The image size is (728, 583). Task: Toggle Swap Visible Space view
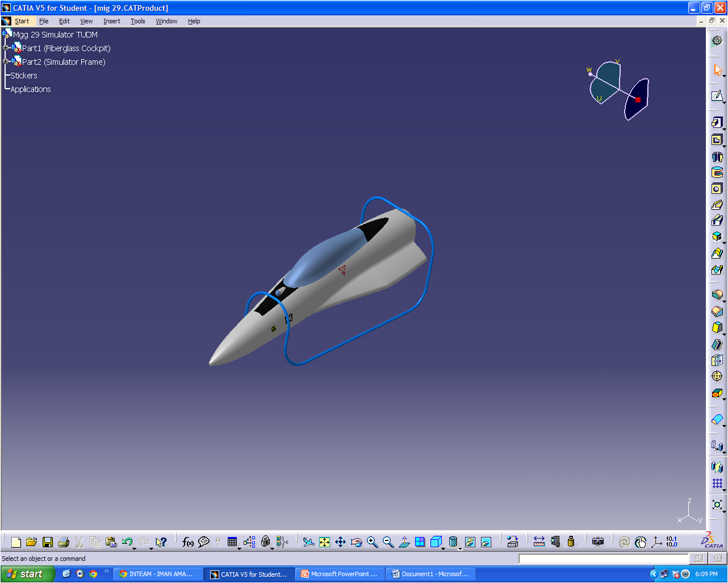pos(486,542)
